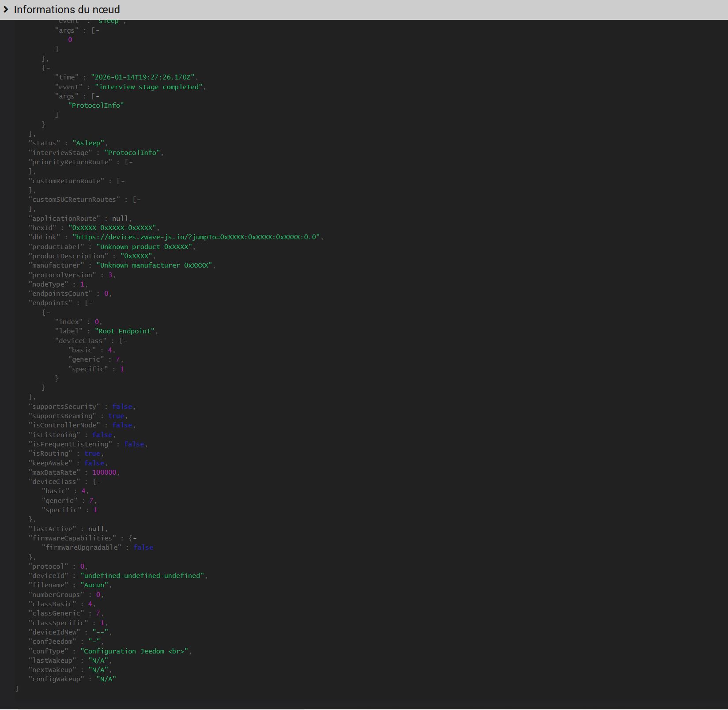Click the hexId value string
This screenshot has width=728, height=710.
tap(113, 228)
